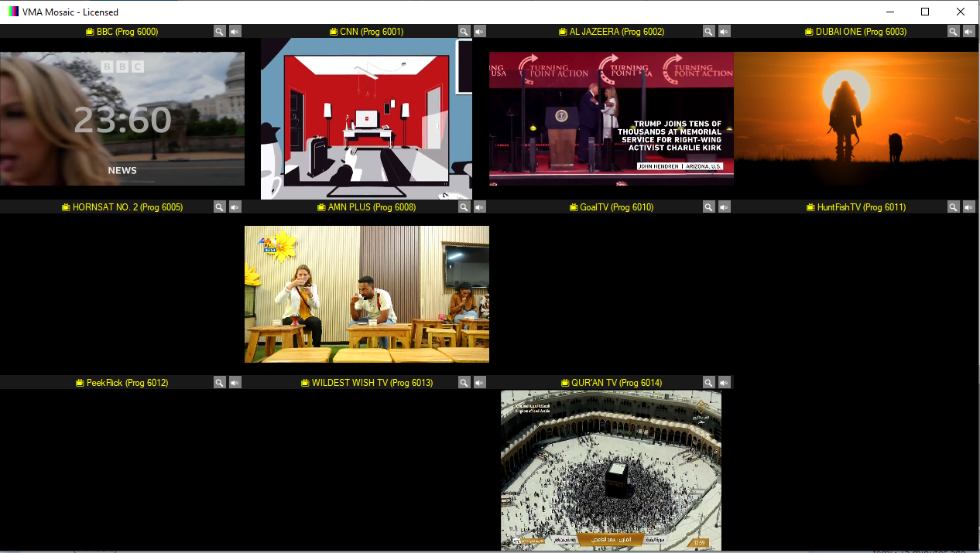980x553 pixels.
Task: Enlarge QUR'AN TV (Prog 6014) via magnifier
Action: [709, 383]
